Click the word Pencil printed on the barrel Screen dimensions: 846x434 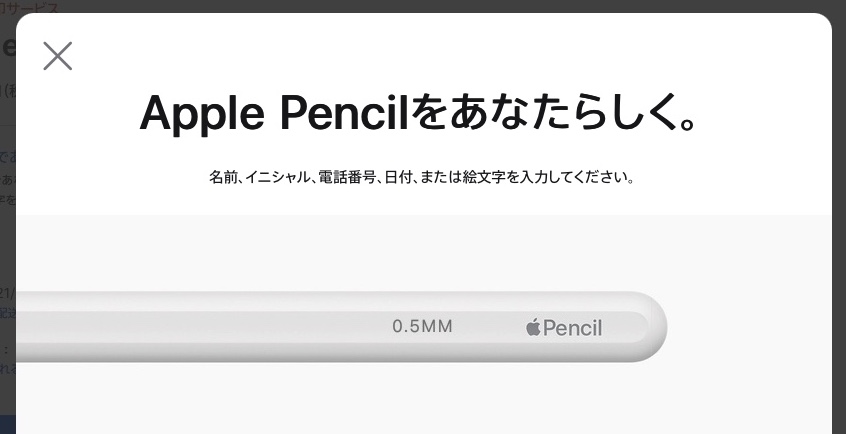click(573, 327)
